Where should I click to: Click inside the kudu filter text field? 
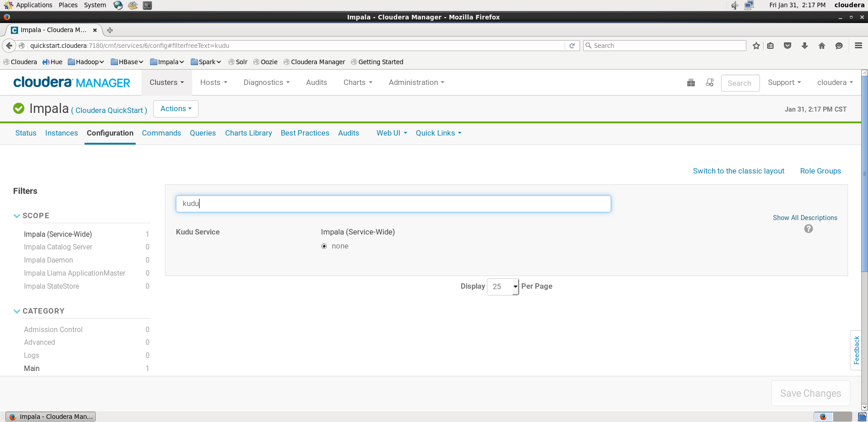pos(392,204)
